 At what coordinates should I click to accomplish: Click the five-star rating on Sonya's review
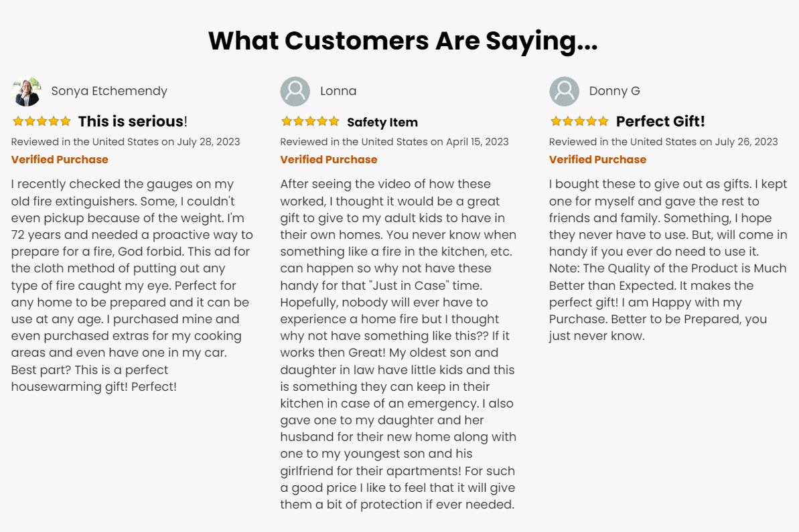pyautogui.click(x=42, y=121)
